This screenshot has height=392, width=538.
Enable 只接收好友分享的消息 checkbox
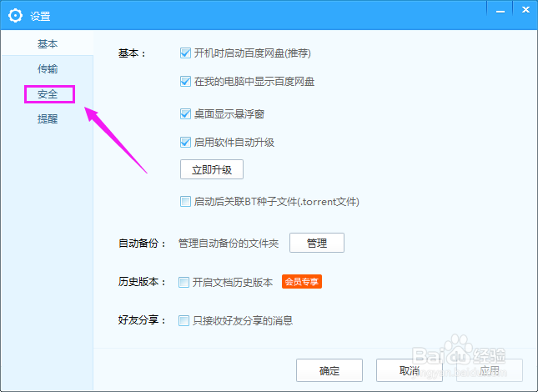tap(184, 320)
